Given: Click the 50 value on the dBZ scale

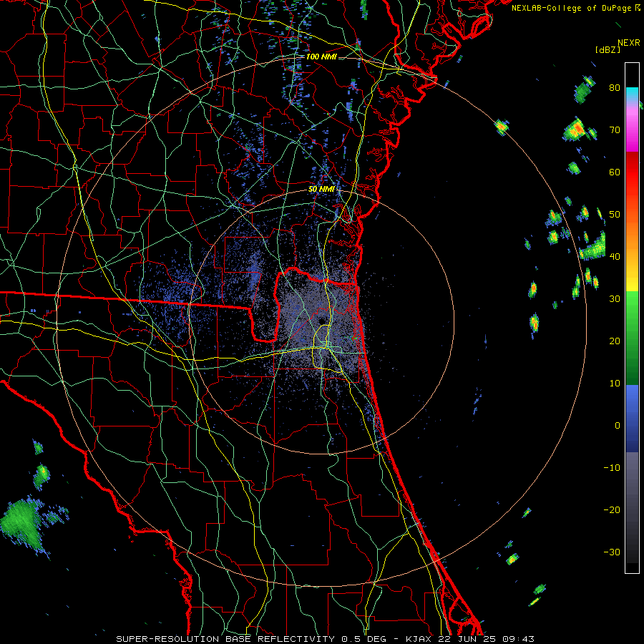Looking at the screenshot, I should [615, 215].
